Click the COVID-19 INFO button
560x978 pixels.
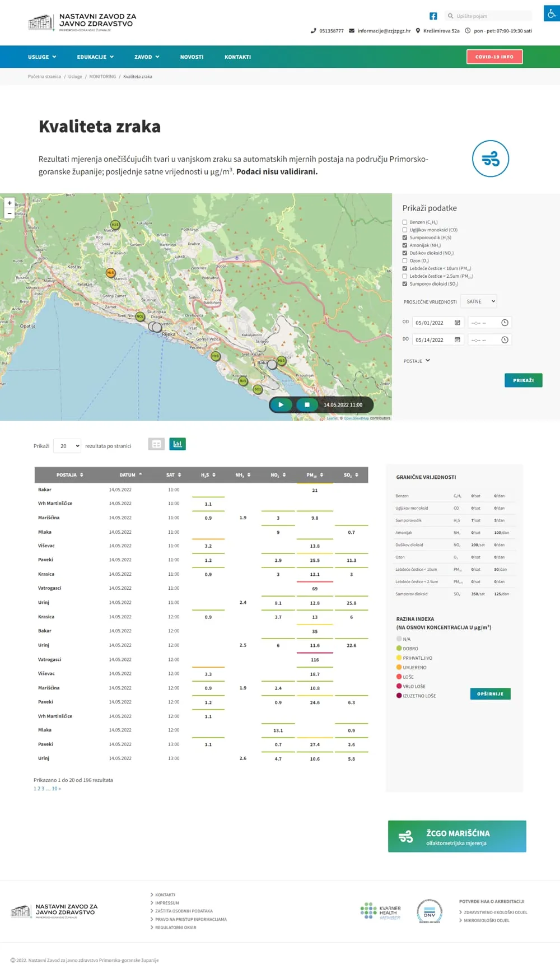click(494, 57)
